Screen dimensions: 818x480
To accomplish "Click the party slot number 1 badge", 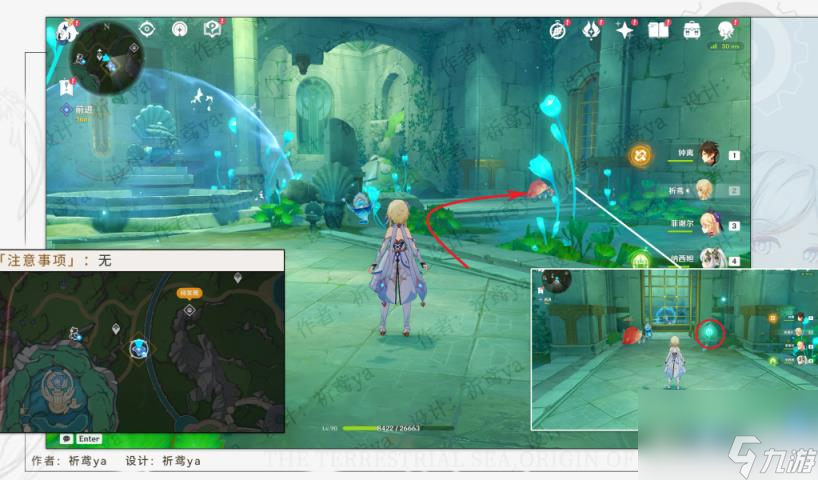I will 733,155.
